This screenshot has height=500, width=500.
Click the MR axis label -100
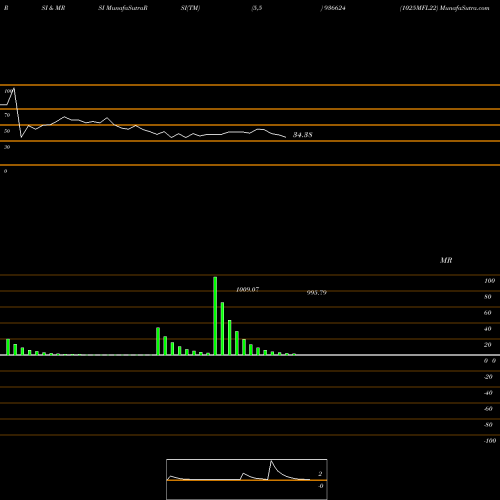coord(490,441)
